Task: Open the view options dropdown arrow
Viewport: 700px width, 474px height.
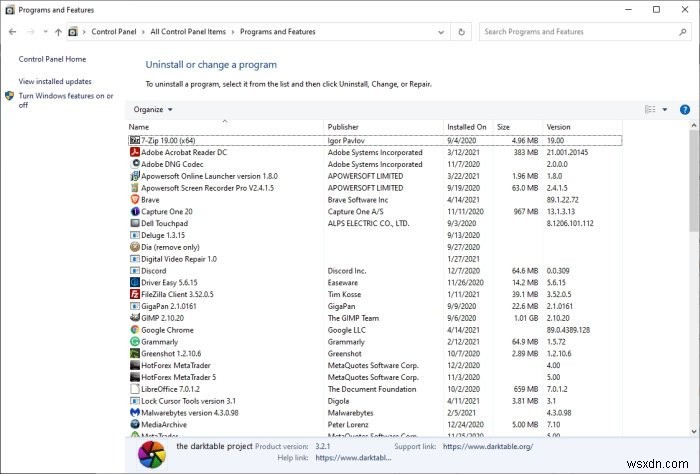Action: (665, 109)
